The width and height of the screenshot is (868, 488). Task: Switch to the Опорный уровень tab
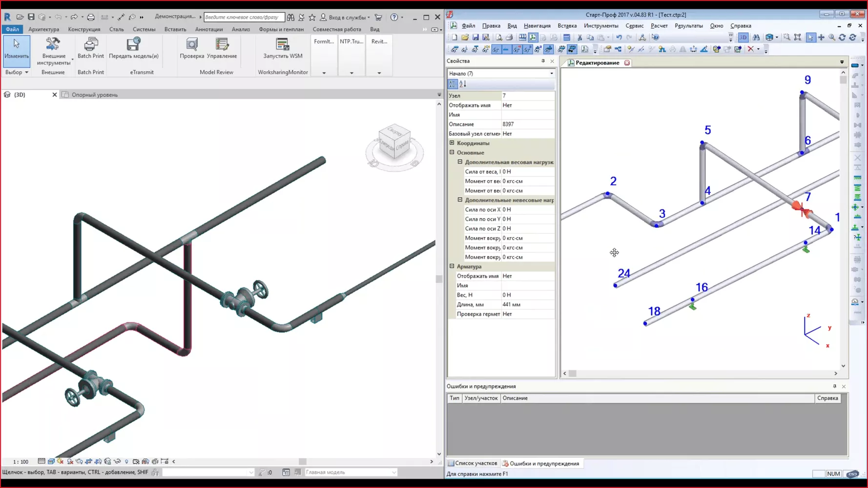[94, 95]
